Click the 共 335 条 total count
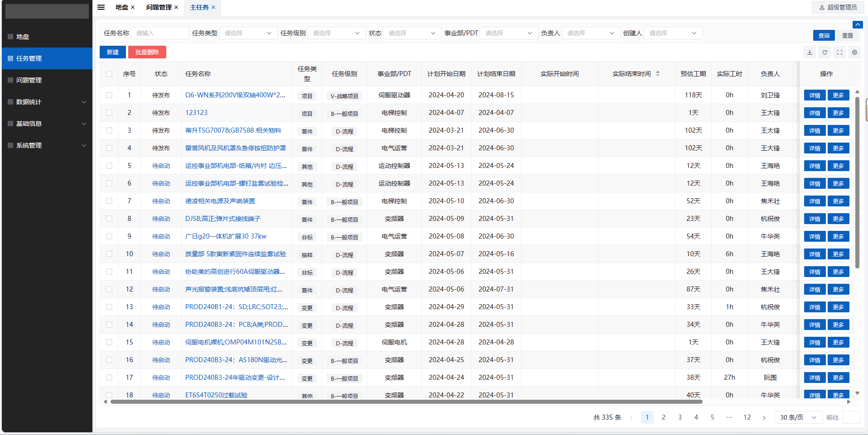 point(607,417)
